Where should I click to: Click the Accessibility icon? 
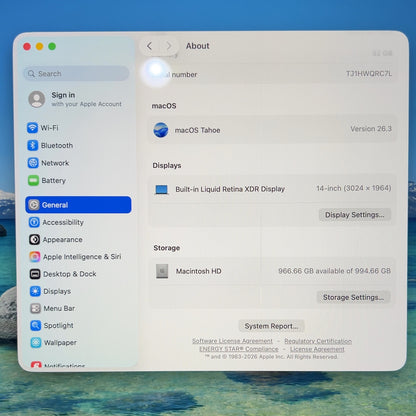(34, 222)
